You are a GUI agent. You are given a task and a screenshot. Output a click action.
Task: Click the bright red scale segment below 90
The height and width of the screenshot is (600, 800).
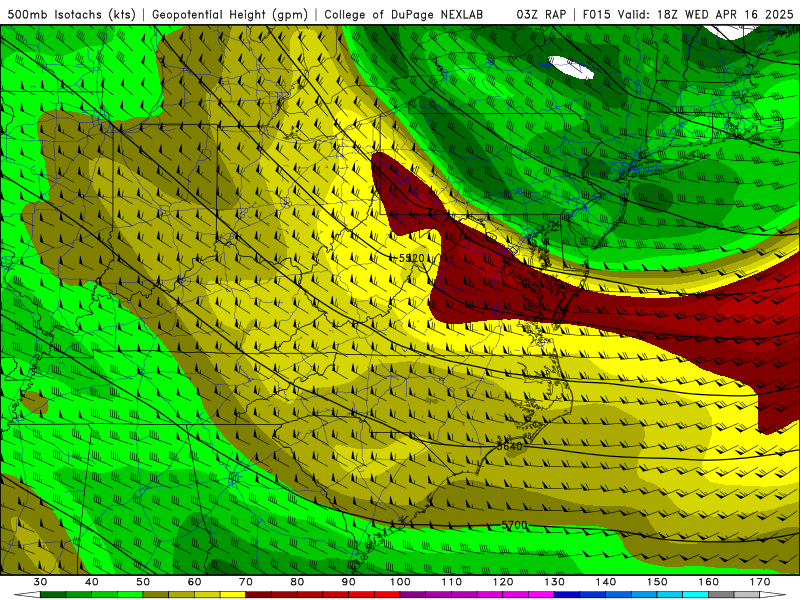pyautogui.click(x=361, y=595)
